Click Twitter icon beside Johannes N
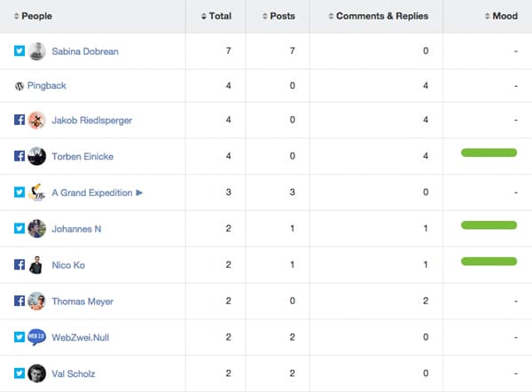Image resolution: width=532 pixels, height=392 pixels. pyautogui.click(x=20, y=229)
